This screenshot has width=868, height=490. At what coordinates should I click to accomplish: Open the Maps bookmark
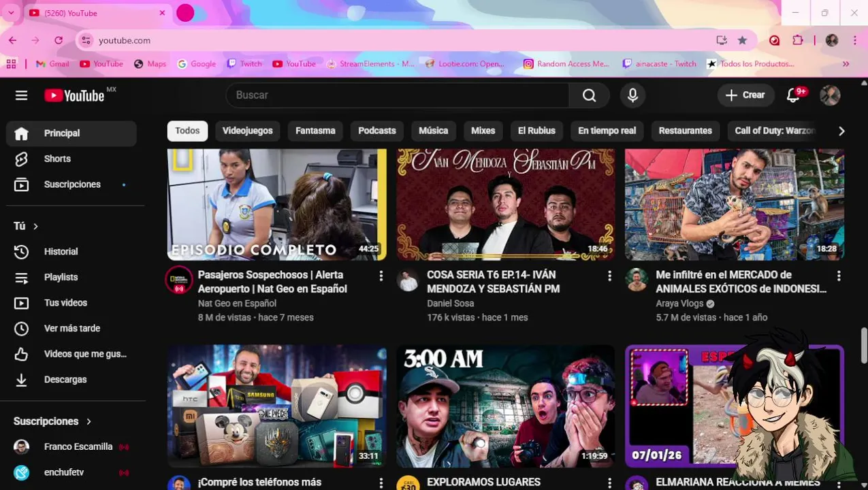150,63
